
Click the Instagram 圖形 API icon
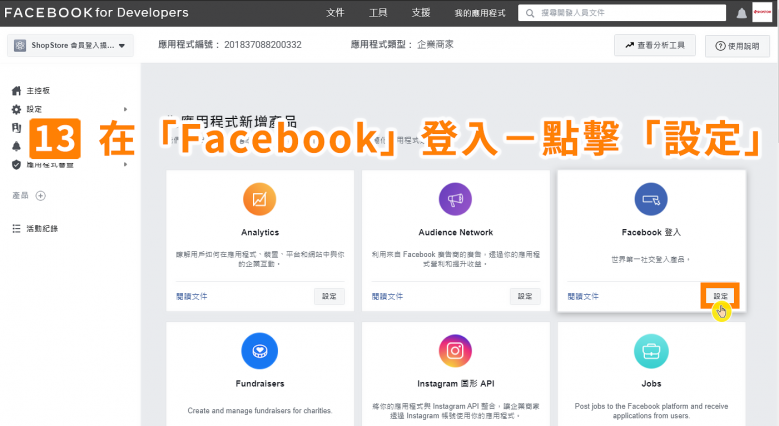tap(455, 351)
